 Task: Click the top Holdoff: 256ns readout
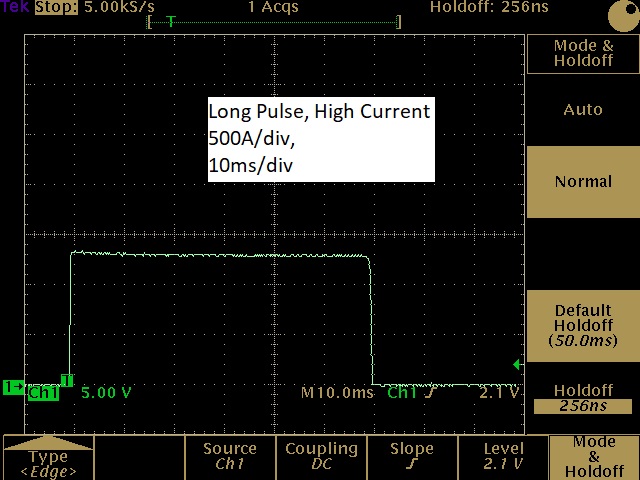point(489,7)
